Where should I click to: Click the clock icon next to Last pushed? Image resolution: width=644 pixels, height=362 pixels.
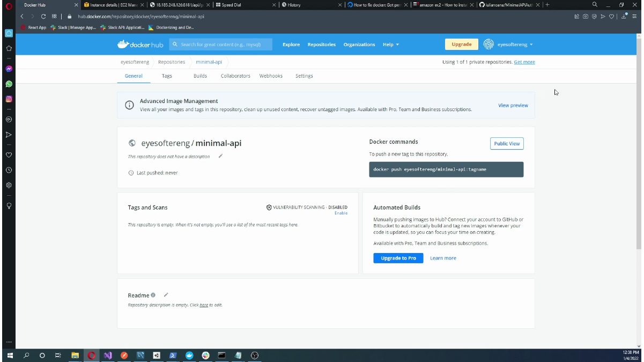[131, 173]
